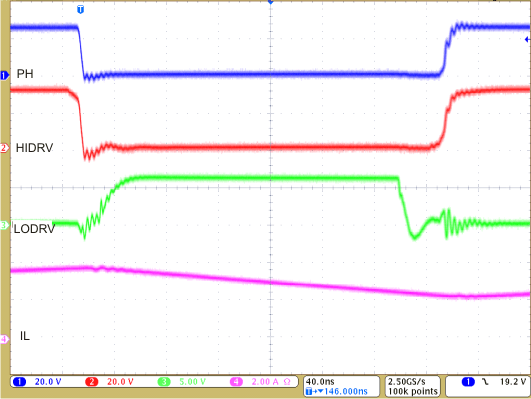Click channel 2 scale 20.0 V

click(120, 382)
